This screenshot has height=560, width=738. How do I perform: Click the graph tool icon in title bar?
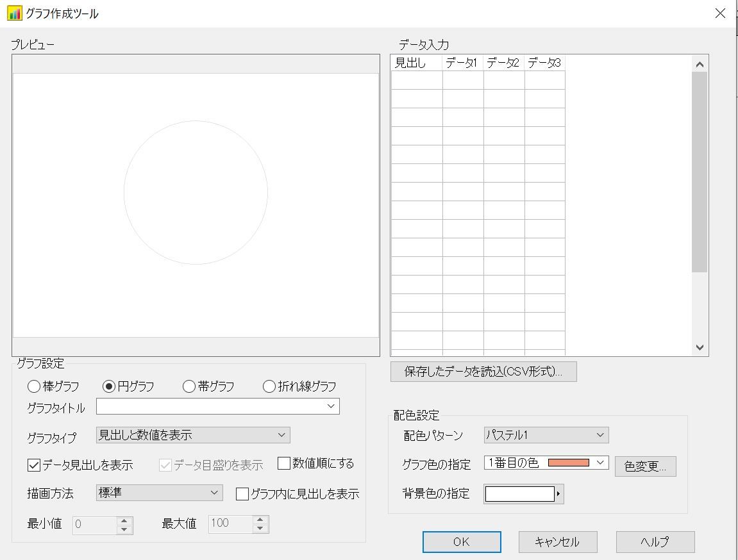pyautogui.click(x=14, y=12)
